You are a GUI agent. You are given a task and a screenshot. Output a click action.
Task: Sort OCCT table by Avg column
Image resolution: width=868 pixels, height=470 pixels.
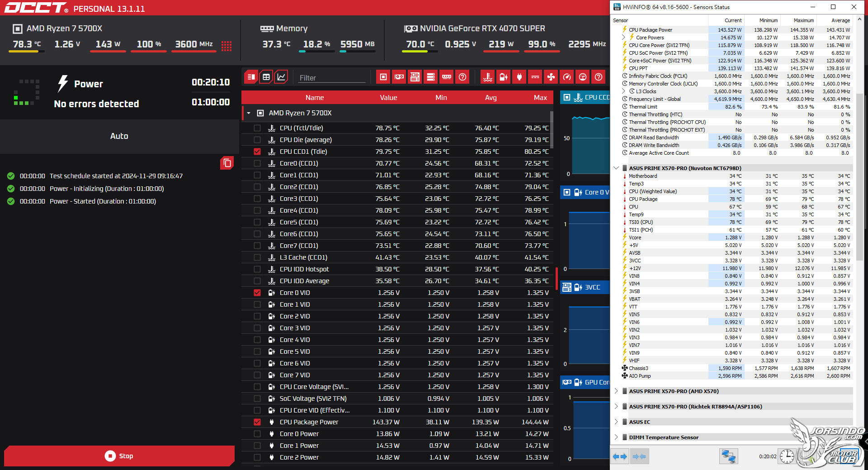[491, 98]
